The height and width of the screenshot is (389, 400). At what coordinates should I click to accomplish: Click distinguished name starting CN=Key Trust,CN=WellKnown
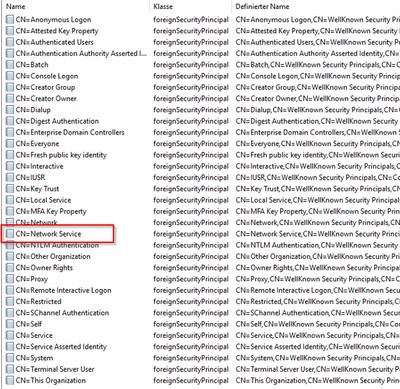318,189
